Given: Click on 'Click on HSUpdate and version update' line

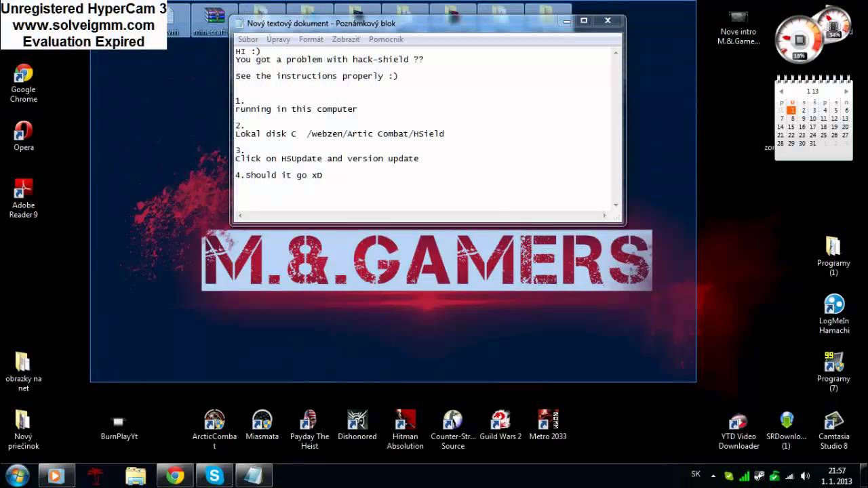Looking at the screenshot, I should tap(327, 159).
